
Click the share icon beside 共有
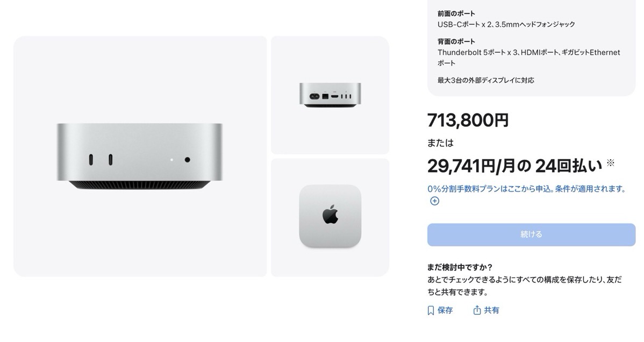click(477, 310)
